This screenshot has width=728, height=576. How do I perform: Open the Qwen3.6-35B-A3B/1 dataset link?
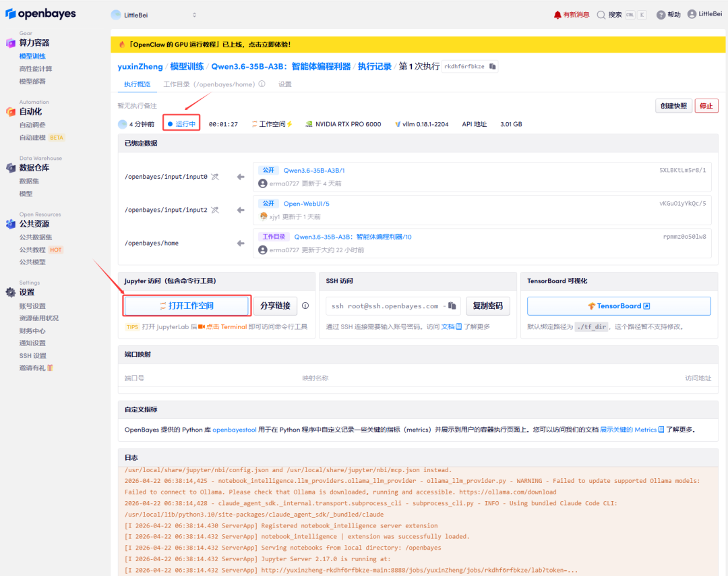pos(314,171)
